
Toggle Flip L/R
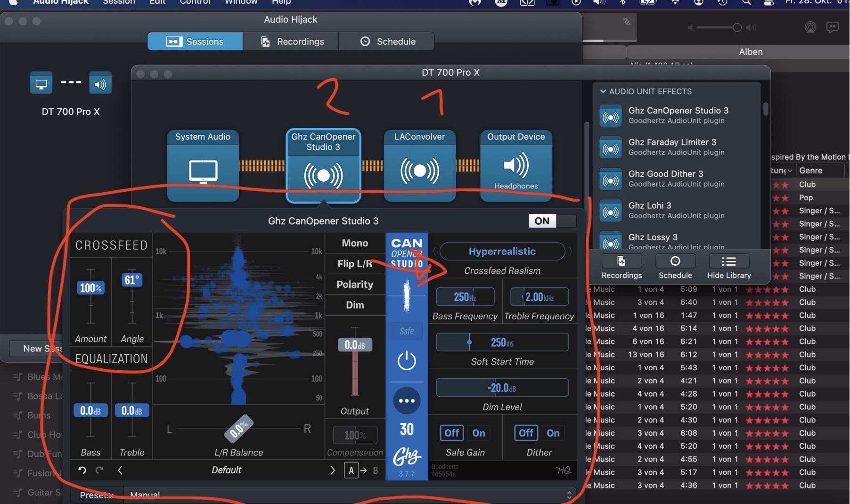tap(355, 264)
